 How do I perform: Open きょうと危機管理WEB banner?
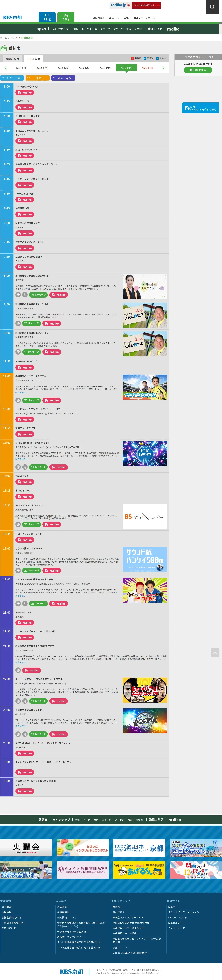83,870
